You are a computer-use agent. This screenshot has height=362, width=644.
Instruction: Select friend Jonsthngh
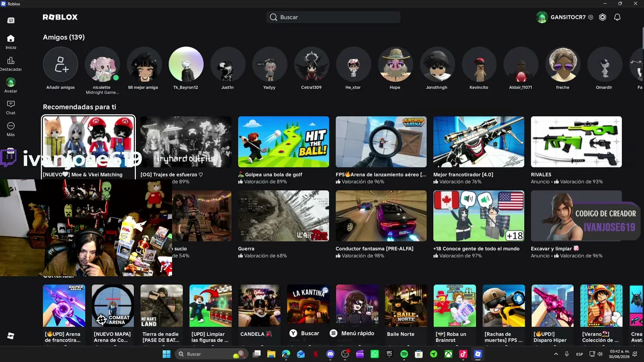[x=437, y=64]
